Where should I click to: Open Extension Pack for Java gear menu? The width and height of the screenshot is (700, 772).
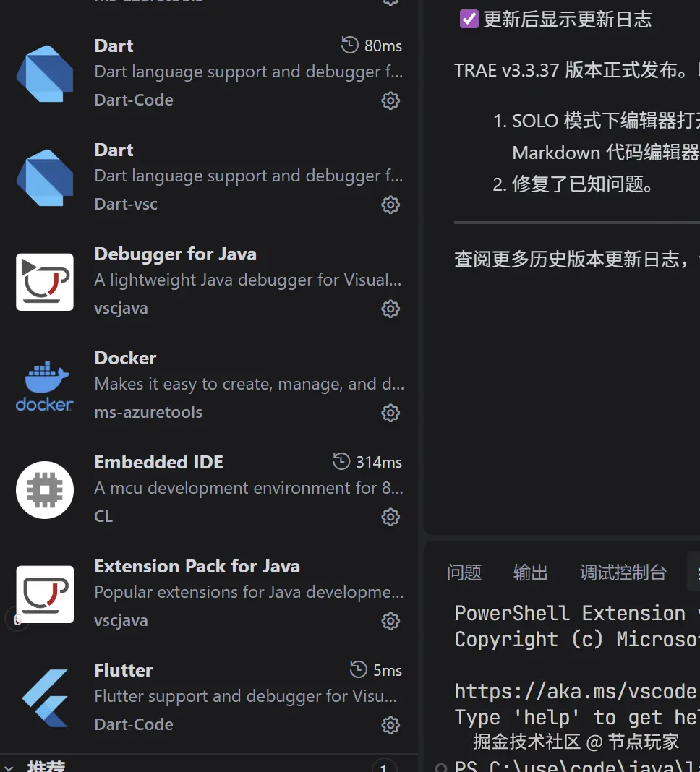tap(390, 621)
